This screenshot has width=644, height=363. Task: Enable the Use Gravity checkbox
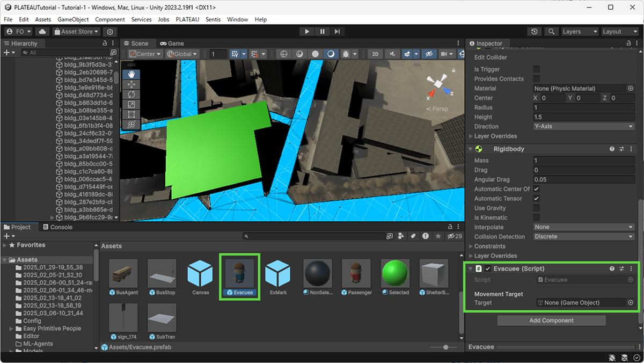[536, 208]
